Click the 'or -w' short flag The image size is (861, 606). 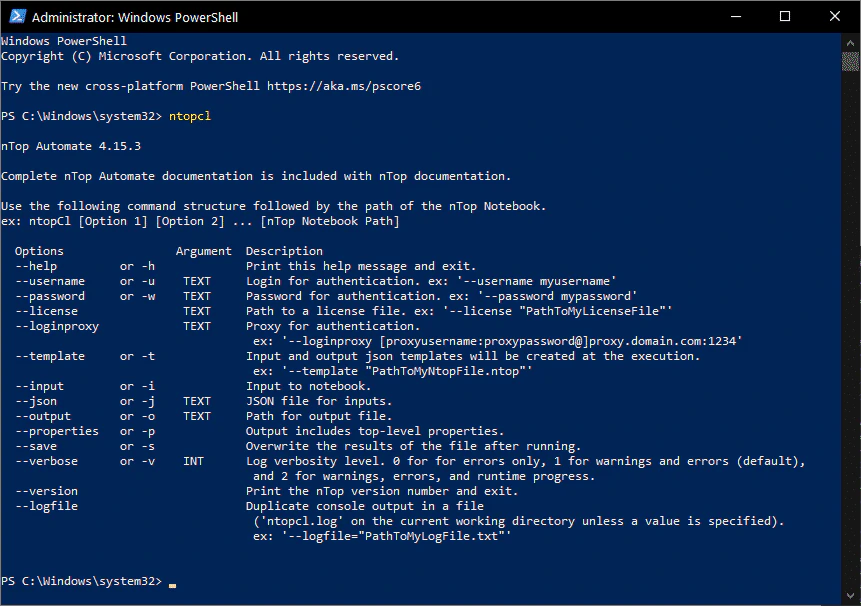(137, 296)
